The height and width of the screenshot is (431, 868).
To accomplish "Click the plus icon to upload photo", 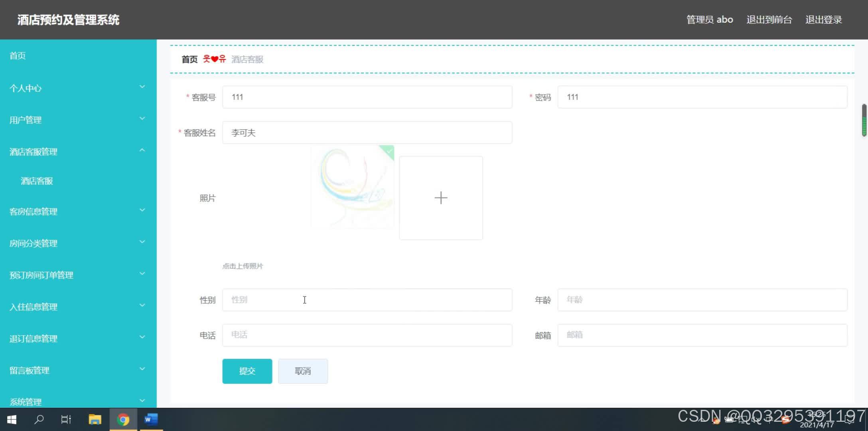I will [x=441, y=198].
